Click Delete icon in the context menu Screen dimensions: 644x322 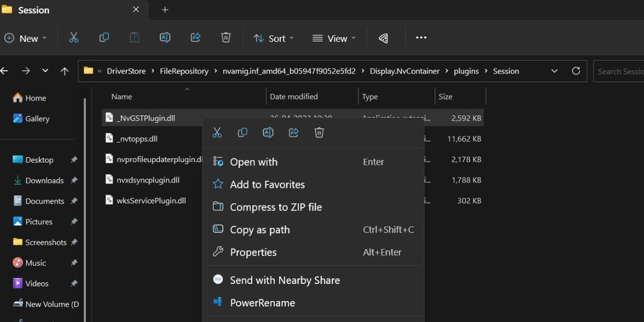(x=319, y=133)
